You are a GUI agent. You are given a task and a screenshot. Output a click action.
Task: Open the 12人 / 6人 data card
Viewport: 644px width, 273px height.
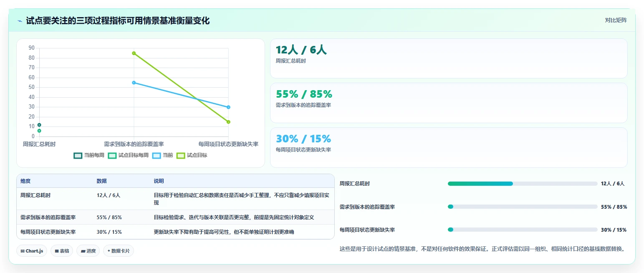point(449,58)
